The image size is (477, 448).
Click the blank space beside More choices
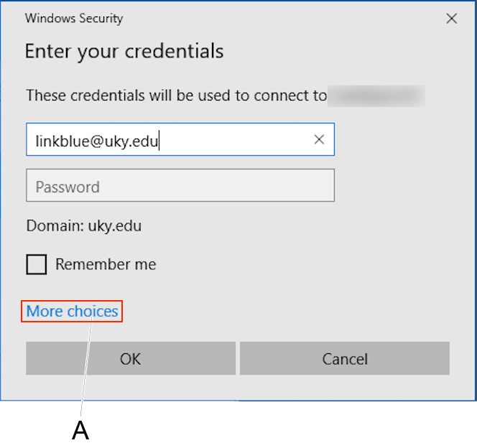point(287,312)
